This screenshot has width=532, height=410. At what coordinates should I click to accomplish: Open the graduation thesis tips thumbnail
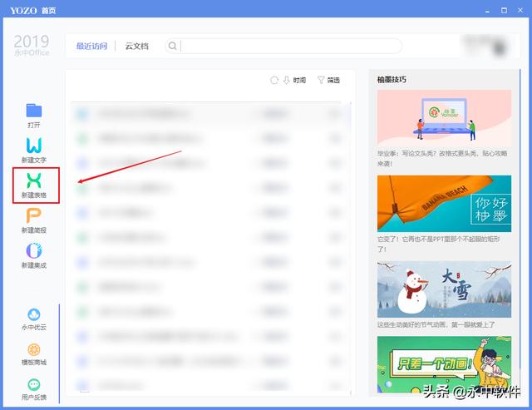(x=444, y=117)
